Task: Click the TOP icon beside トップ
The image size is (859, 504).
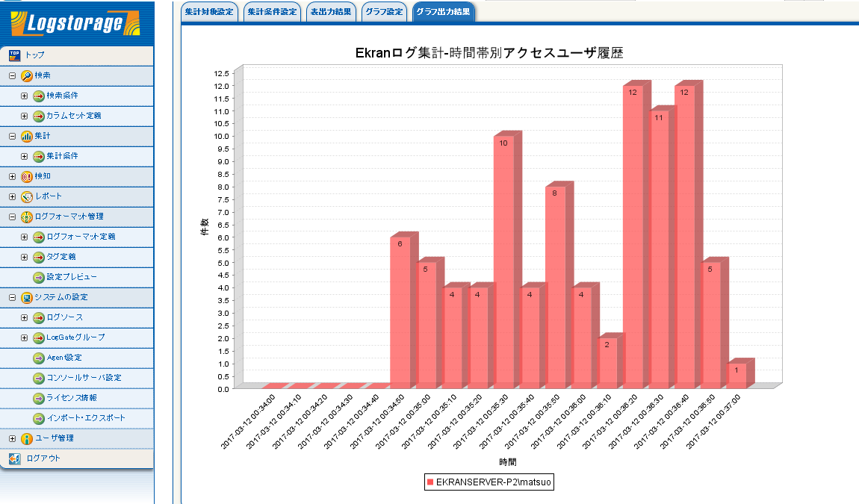Action: 15,55
